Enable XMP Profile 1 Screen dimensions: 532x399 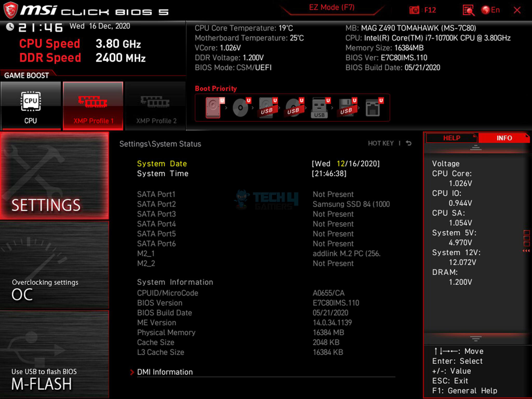coord(93,106)
